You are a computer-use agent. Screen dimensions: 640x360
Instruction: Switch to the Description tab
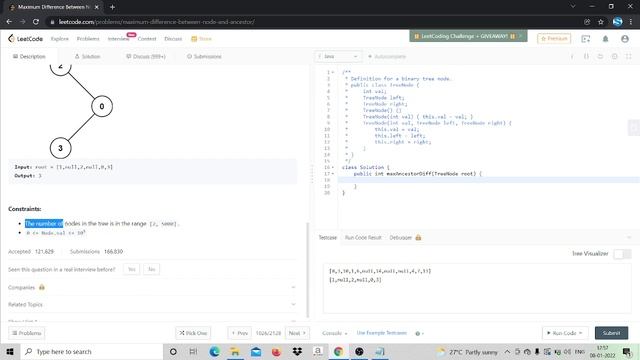[29, 56]
